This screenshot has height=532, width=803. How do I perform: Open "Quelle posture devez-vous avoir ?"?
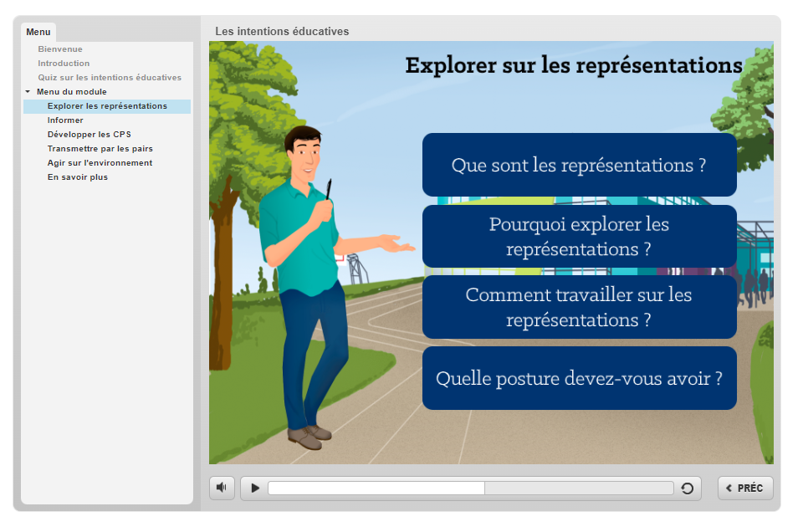coord(580,378)
